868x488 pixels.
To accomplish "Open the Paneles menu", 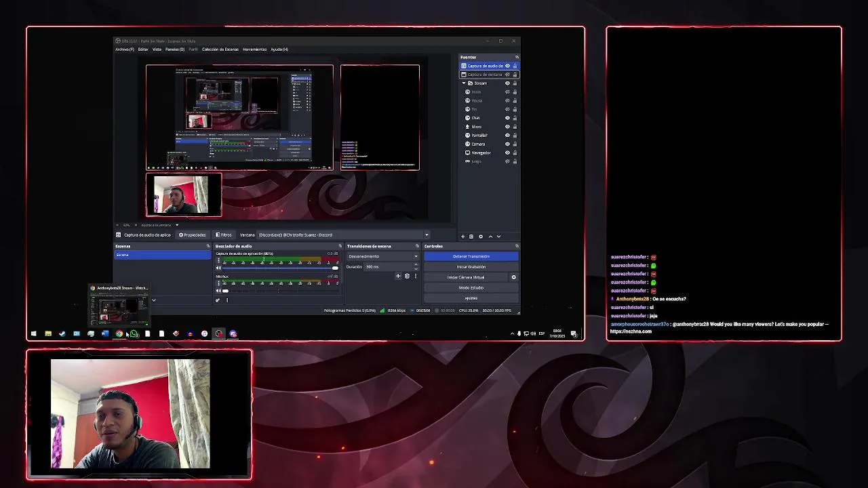I will [x=175, y=49].
